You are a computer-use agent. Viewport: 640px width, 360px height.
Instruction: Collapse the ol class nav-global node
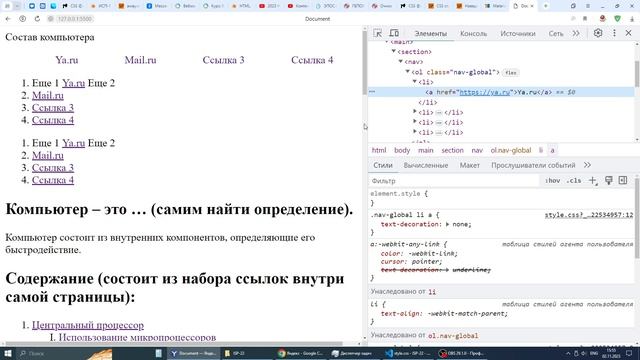[x=407, y=72]
